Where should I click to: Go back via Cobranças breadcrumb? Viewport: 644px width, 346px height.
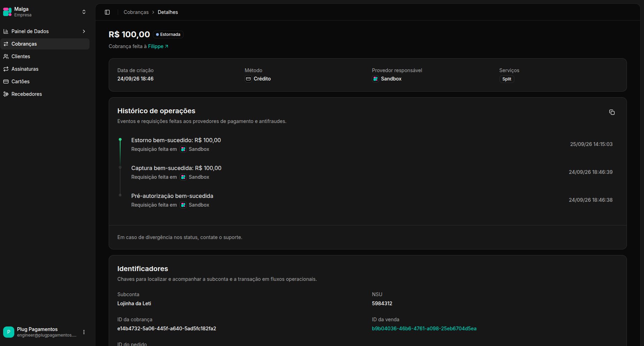(x=136, y=12)
